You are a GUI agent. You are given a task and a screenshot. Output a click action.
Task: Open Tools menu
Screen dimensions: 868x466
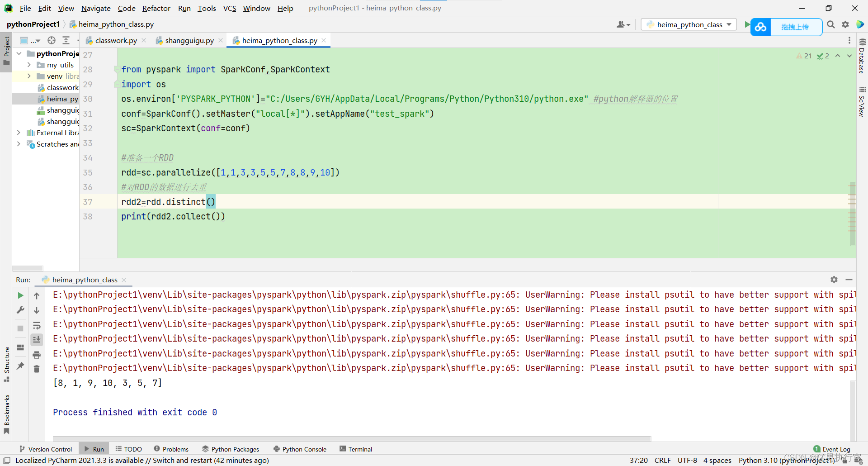click(207, 8)
